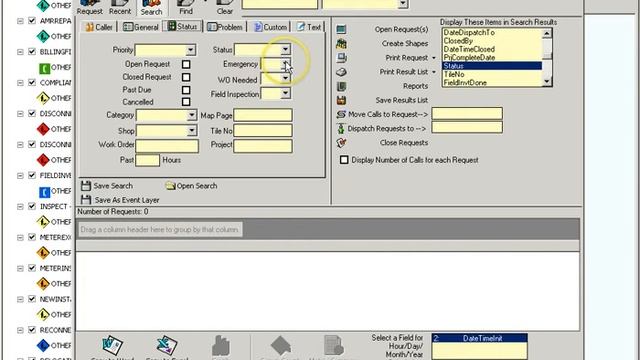Open the Status dropdown list

(x=285, y=49)
